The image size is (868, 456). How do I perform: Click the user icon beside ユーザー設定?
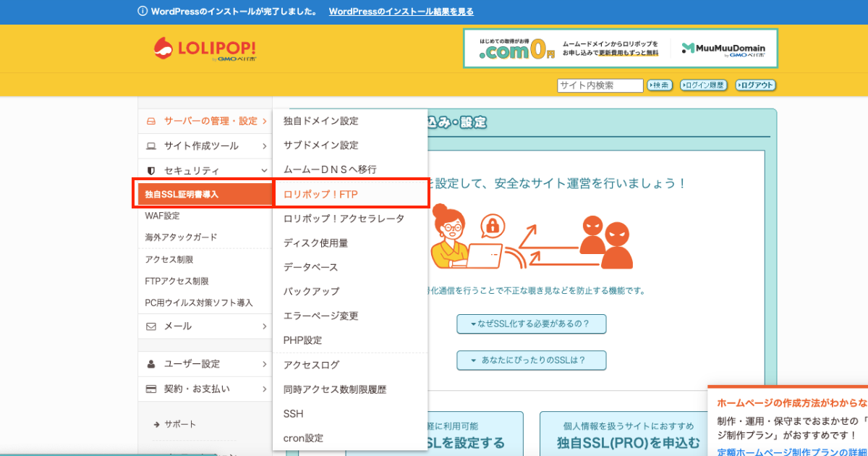pos(151,364)
